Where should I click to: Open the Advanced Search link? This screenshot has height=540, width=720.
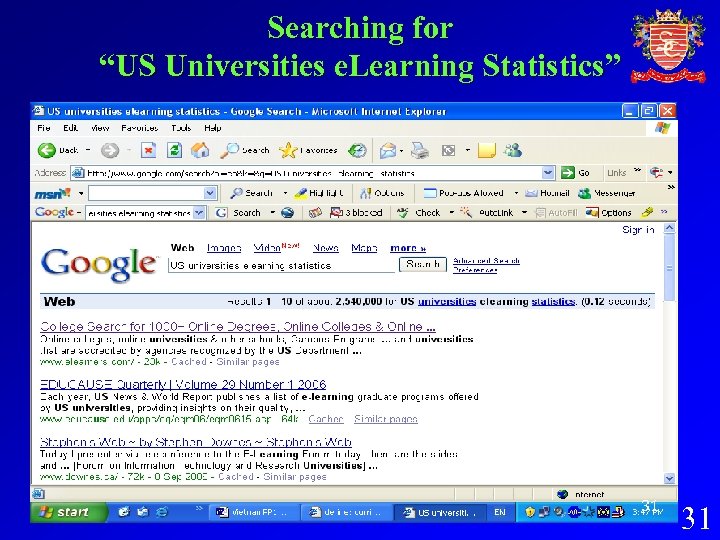click(486, 261)
